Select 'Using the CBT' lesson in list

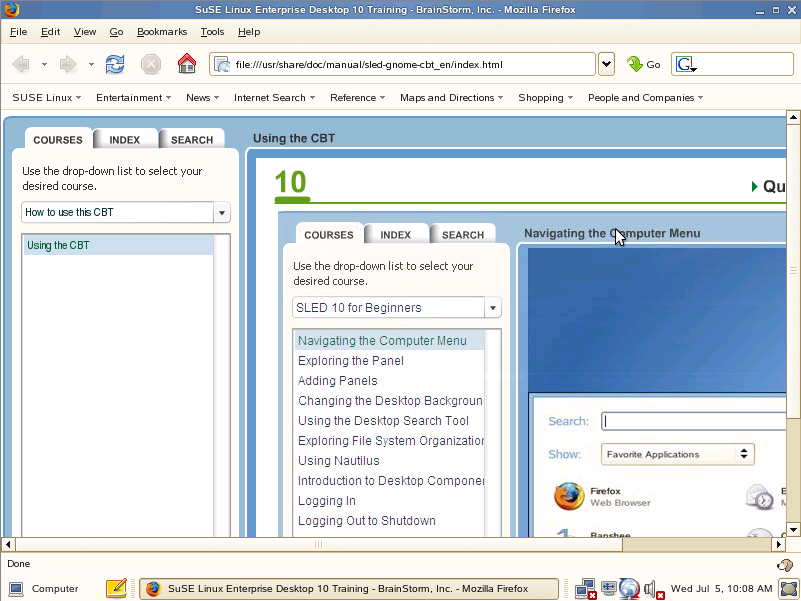coord(119,245)
